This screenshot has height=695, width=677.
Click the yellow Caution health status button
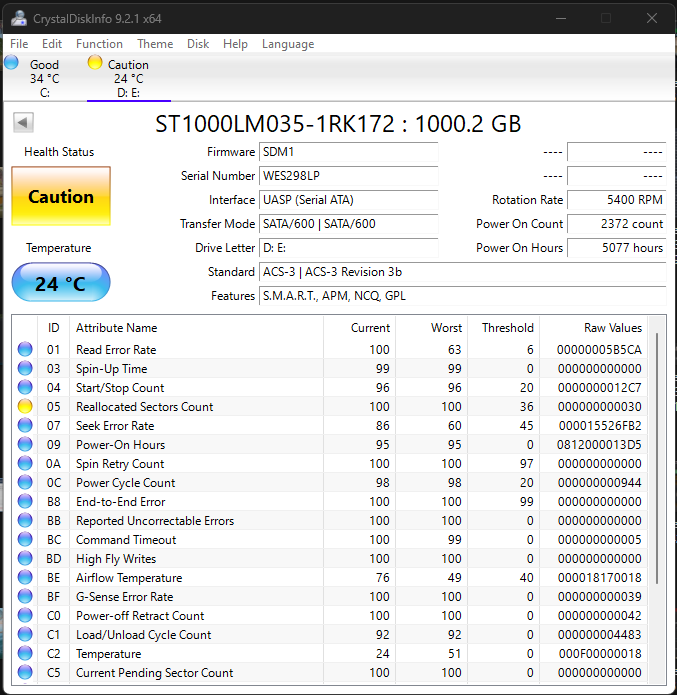61,196
